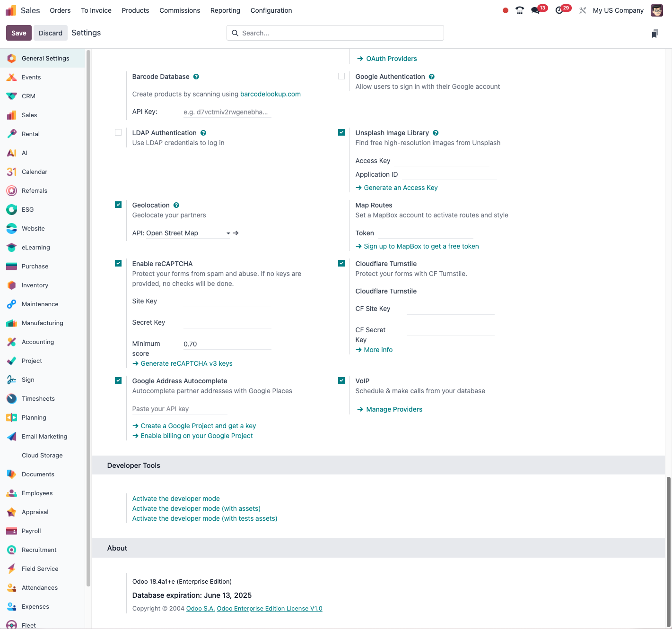
Task: Enable the Google Authentication checkbox
Action: pos(341,76)
